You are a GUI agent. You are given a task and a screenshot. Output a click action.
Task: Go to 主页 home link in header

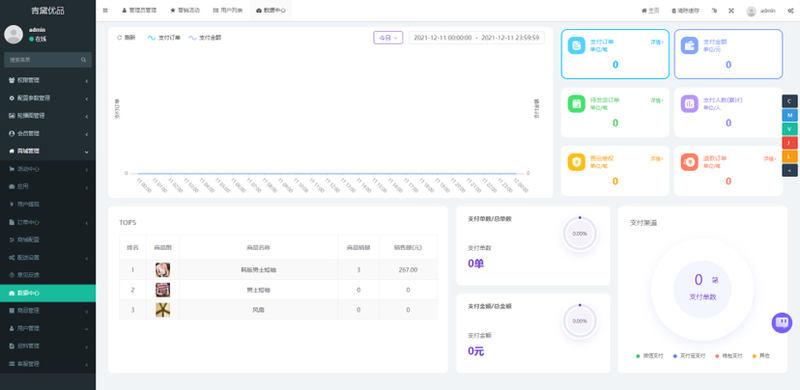click(651, 10)
